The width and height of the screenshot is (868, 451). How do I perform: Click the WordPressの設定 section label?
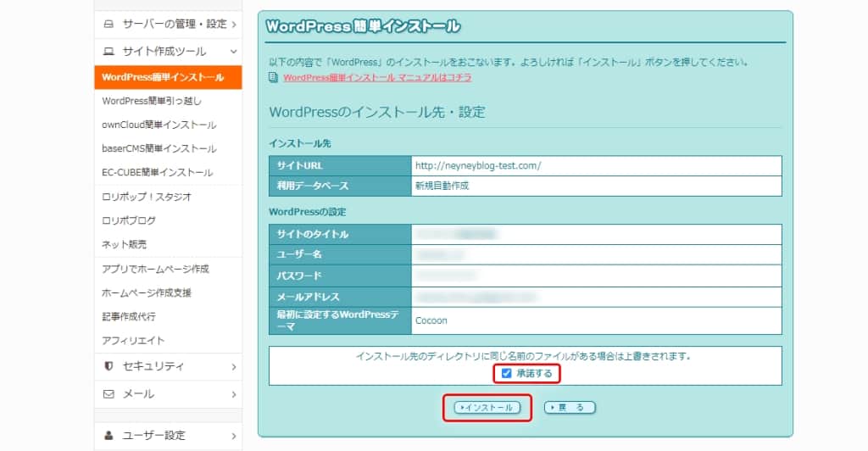click(307, 212)
